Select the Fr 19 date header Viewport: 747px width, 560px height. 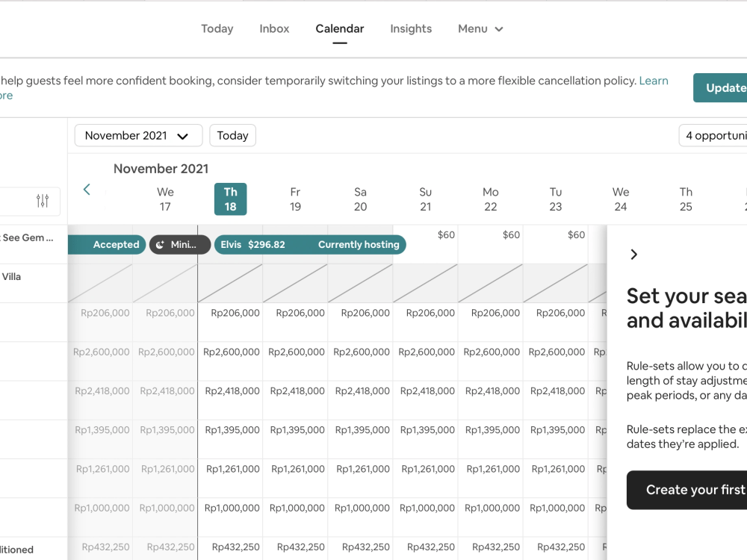tap(295, 199)
